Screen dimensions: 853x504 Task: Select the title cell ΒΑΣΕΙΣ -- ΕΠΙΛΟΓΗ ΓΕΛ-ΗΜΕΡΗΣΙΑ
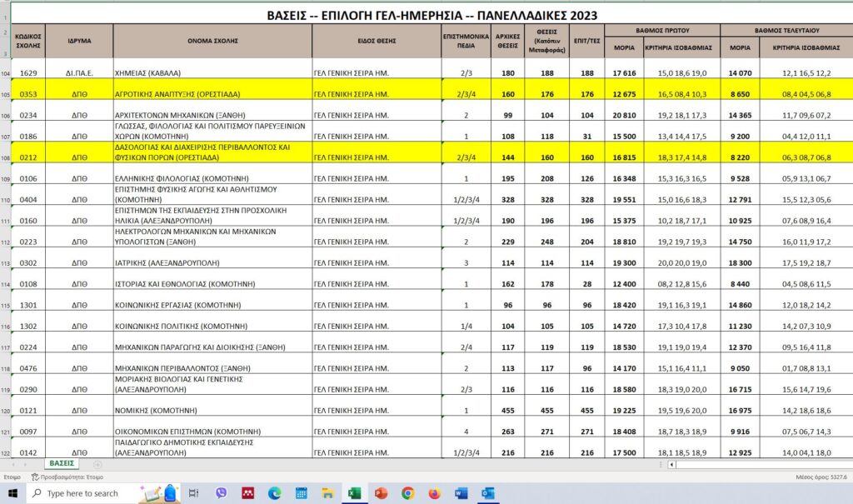point(432,15)
